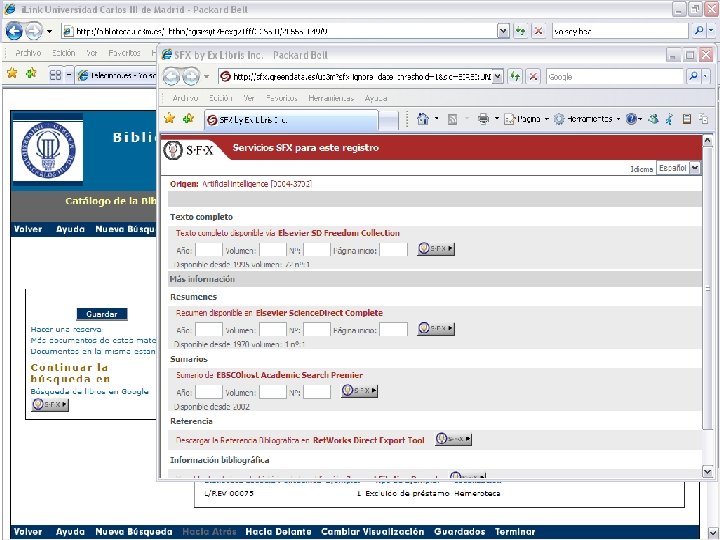Viewport: 720px width, 540px height.
Task: Open the help icon in SFX toolbar
Action: [x=631, y=119]
